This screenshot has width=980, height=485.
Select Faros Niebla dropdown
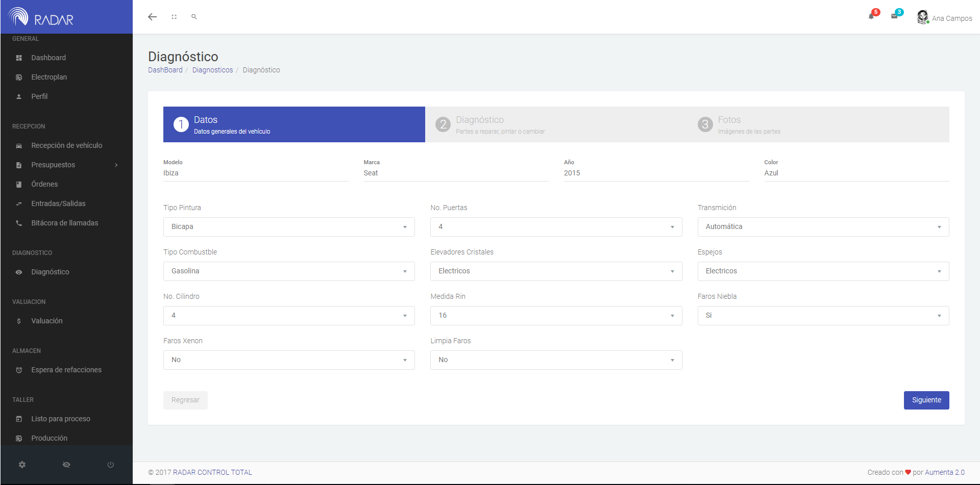823,316
